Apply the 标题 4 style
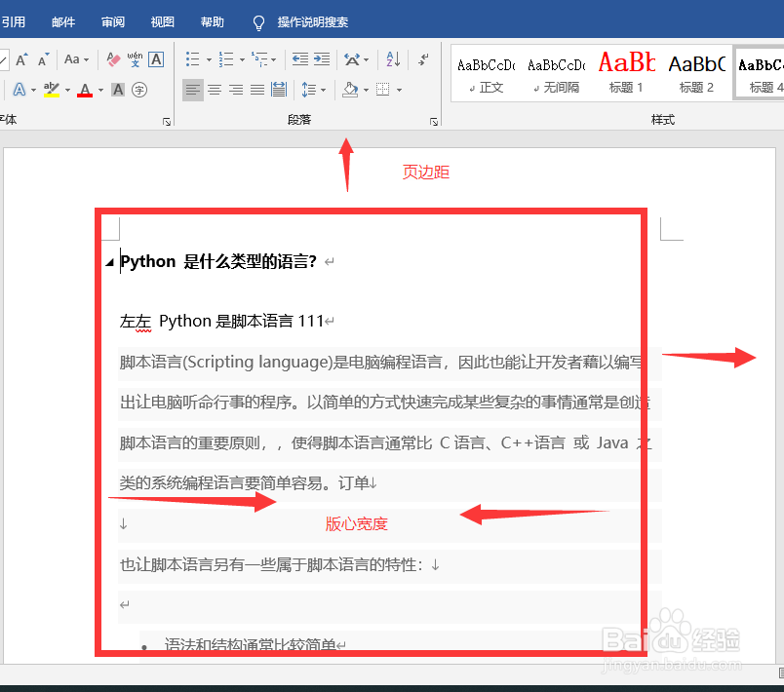784x692 pixels. tap(760, 74)
